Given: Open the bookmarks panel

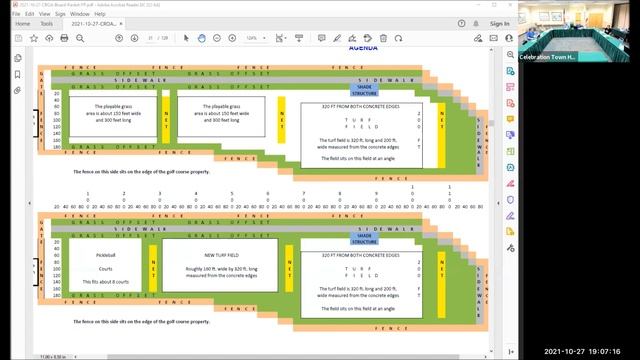Looking at the screenshot, I should (18, 74).
